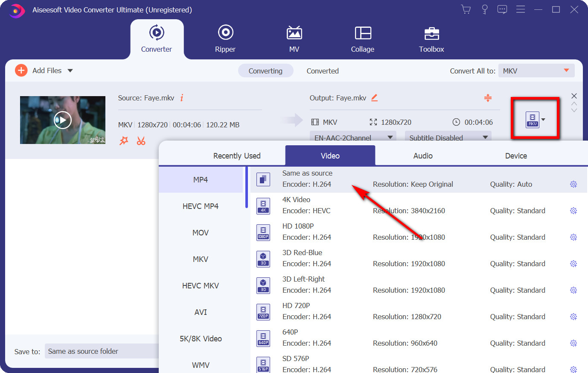Choose the Same as source preset
Image resolution: width=588 pixels, height=373 pixels.
coord(419,179)
